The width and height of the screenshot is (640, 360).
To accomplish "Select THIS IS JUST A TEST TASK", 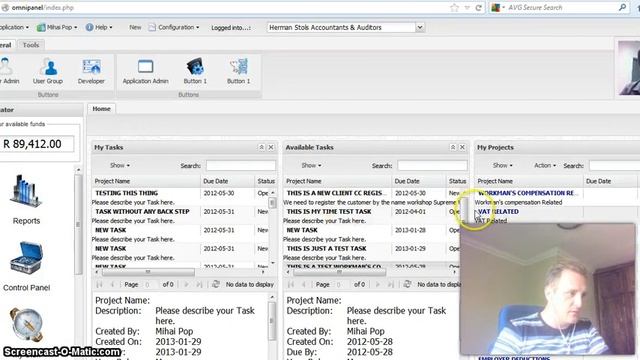I will pyautogui.click(x=327, y=248).
